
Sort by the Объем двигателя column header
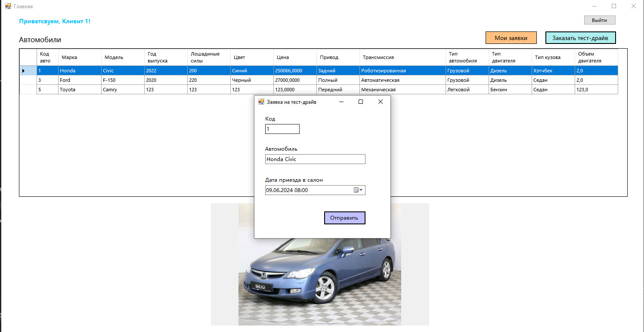(596, 57)
